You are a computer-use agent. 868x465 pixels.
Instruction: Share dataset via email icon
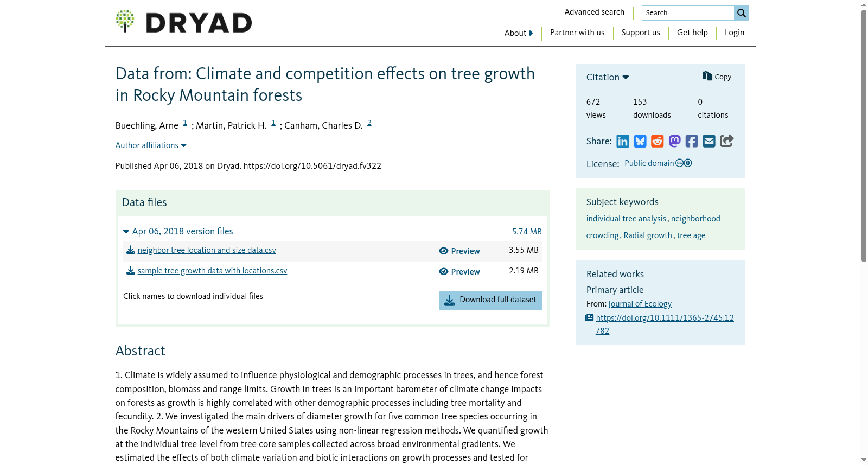tap(709, 142)
